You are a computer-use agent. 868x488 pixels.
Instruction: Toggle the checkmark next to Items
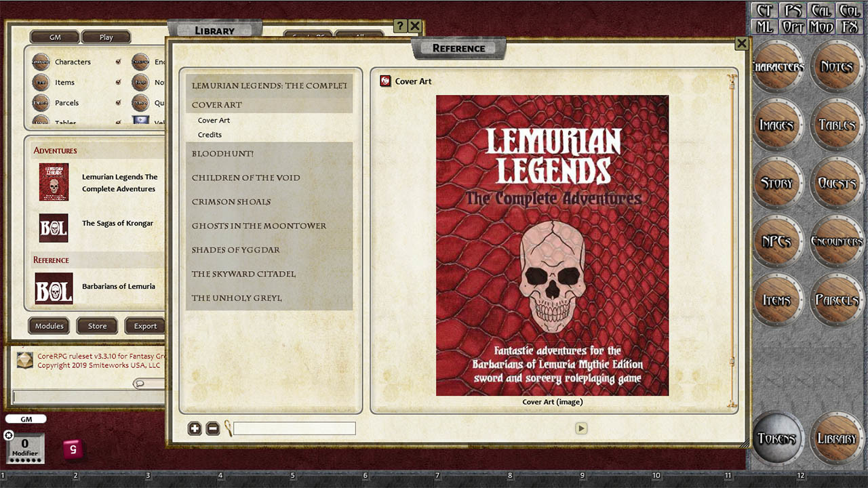117,82
